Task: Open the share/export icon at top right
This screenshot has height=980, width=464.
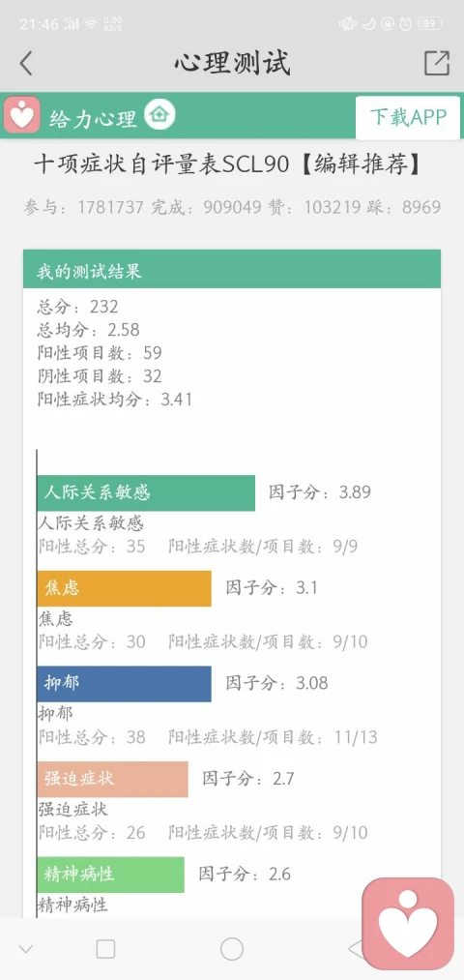Action: 437,63
